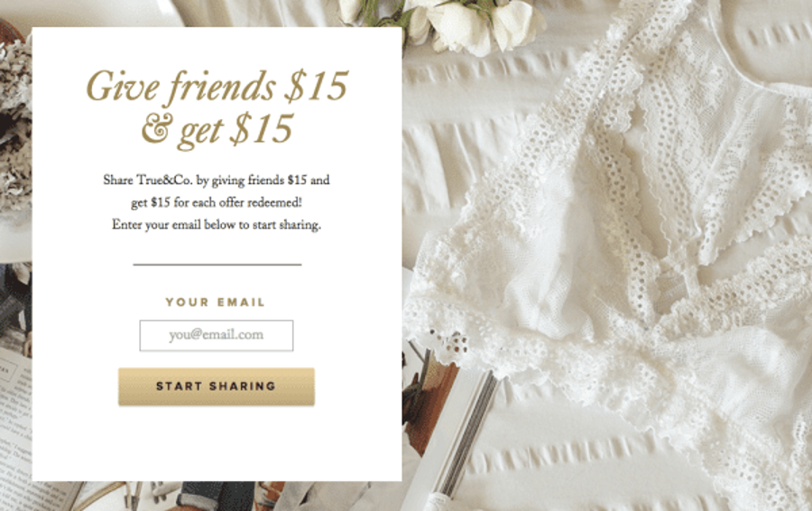Click the "Give friends $15" headline line
The height and width of the screenshot is (511, 812).
tap(217, 86)
